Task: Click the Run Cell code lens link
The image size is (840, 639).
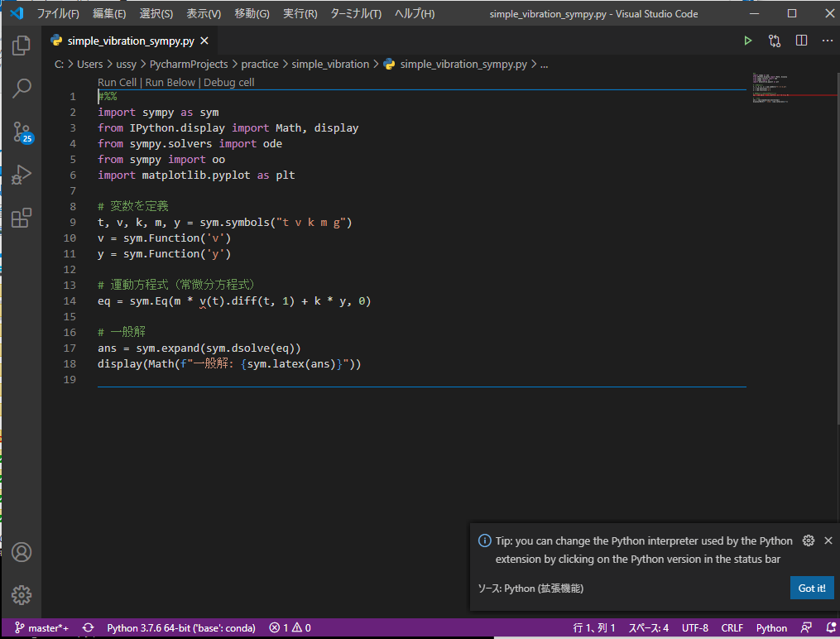Action: 117,82
